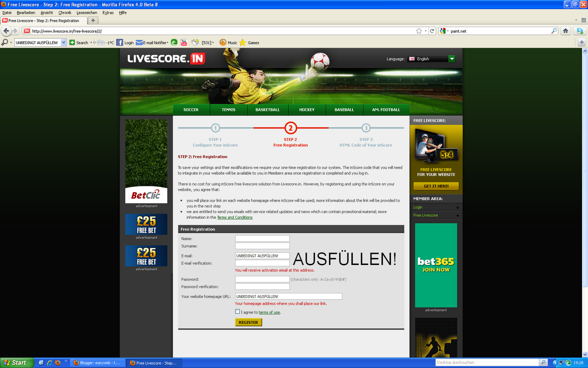
Task: Click the step 3 circle in the progress bar
Action: 366,128
